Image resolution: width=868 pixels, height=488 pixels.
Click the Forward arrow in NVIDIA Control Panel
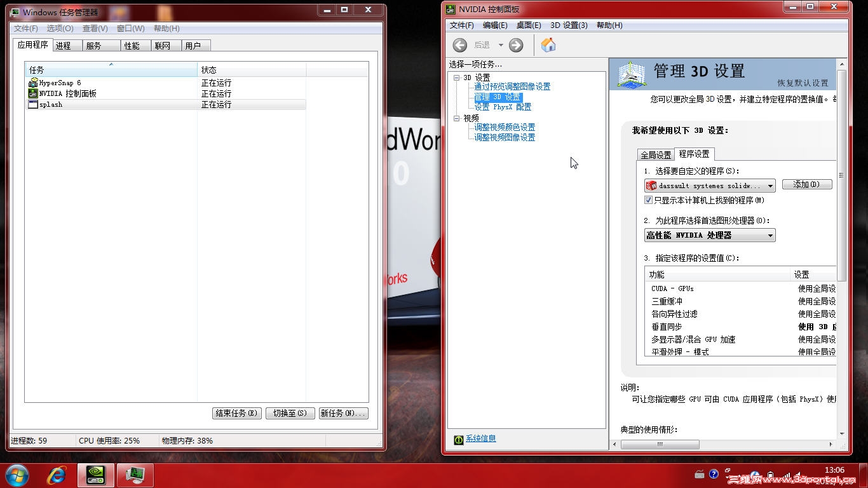tap(516, 45)
